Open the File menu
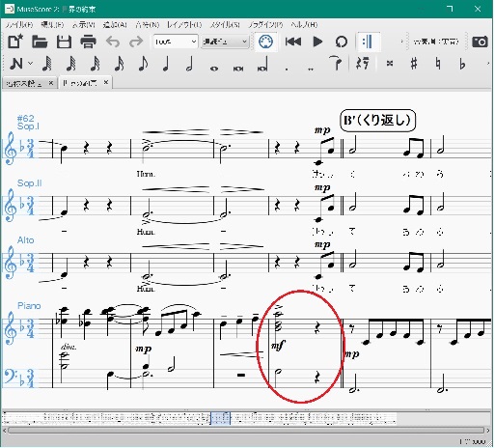 click(x=19, y=25)
